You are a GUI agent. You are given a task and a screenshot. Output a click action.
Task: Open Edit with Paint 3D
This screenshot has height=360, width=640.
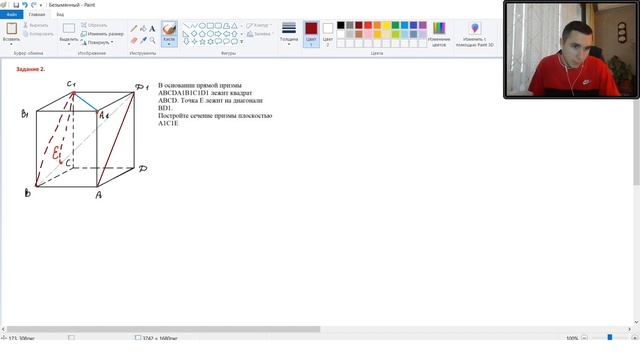475,34
